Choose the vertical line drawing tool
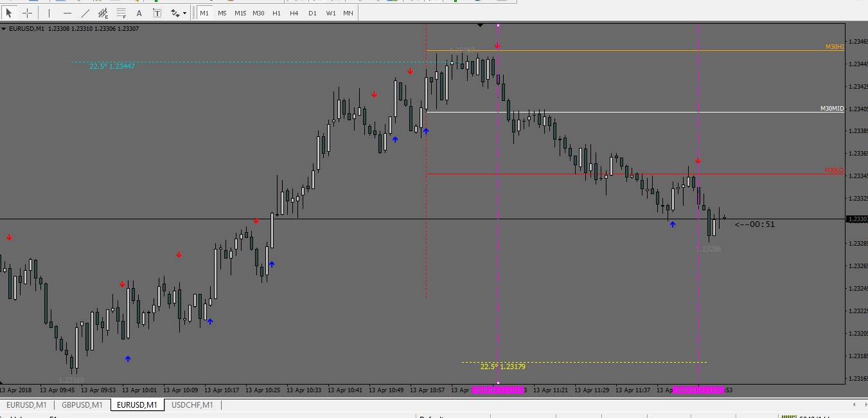 [49, 13]
